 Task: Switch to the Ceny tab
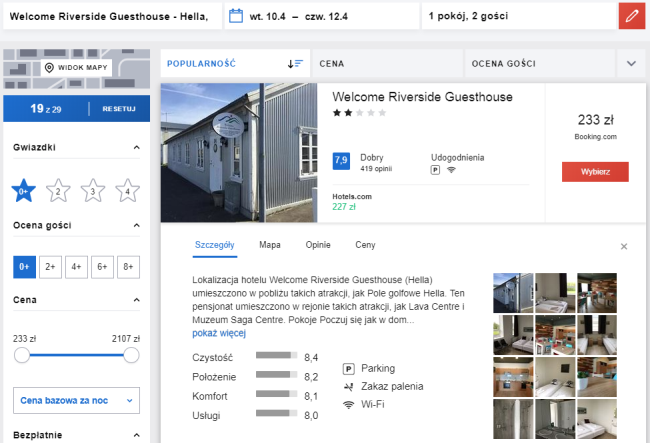pyautogui.click(x=365, y=245)
